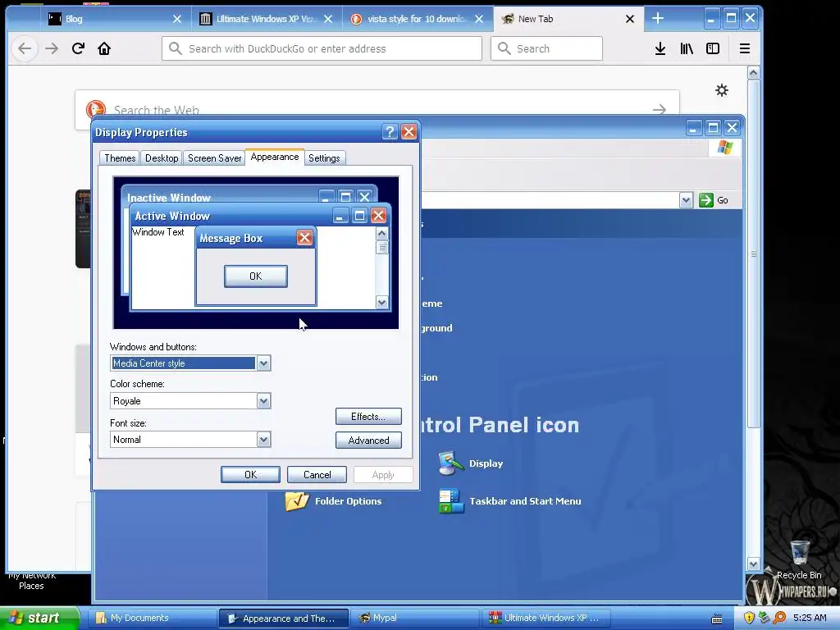Switch to Ultimate Windows XP browser tab
Screen dimensions: 840x630
[265, 19]
